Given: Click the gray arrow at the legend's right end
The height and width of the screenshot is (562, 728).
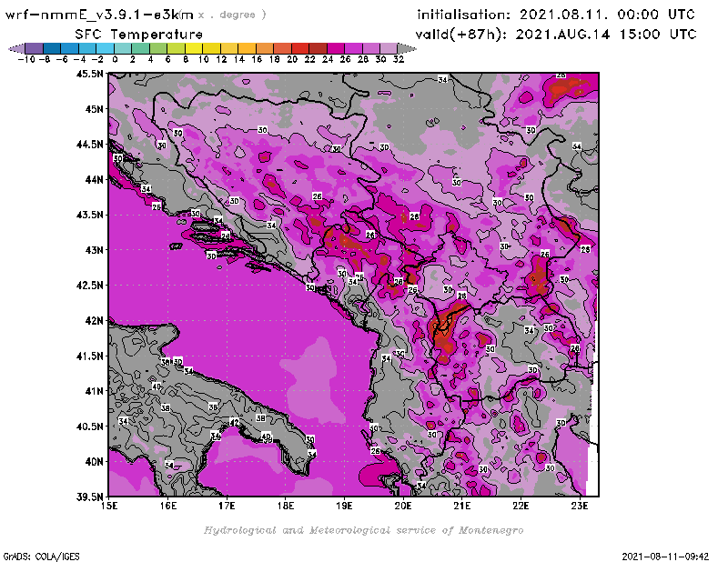Looking at the screenshot, I should 407,49.
